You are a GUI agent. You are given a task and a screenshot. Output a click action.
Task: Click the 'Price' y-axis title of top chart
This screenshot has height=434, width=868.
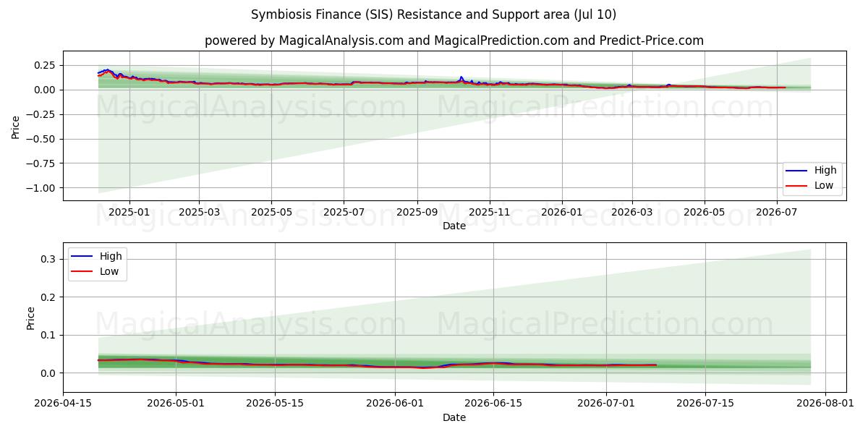16,126
